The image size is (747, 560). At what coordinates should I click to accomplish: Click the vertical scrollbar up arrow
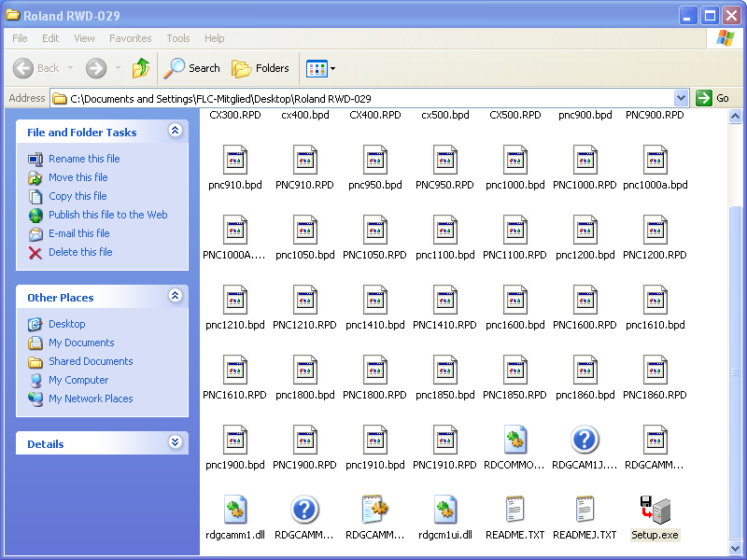tap(735, 116)
